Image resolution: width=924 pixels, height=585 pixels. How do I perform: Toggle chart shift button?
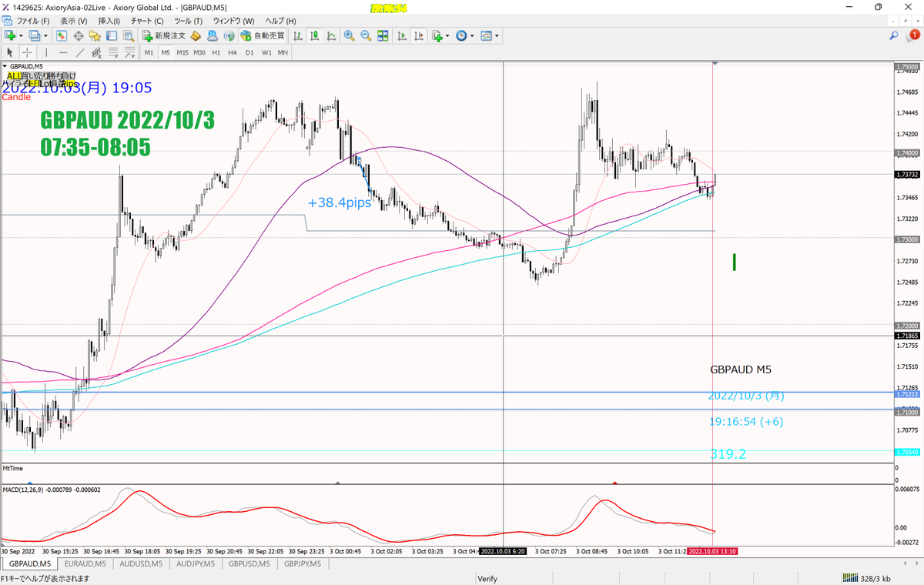point(417,35)
